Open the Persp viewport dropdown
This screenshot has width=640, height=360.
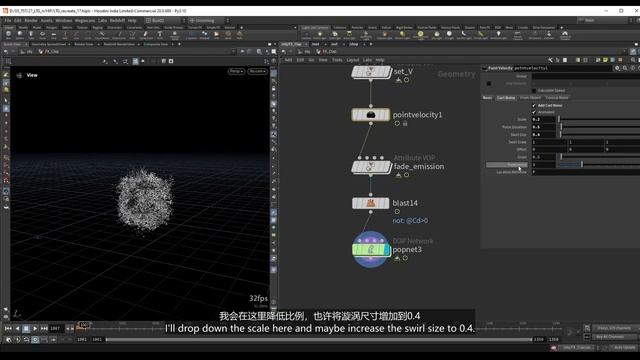[x=236, y=71]
